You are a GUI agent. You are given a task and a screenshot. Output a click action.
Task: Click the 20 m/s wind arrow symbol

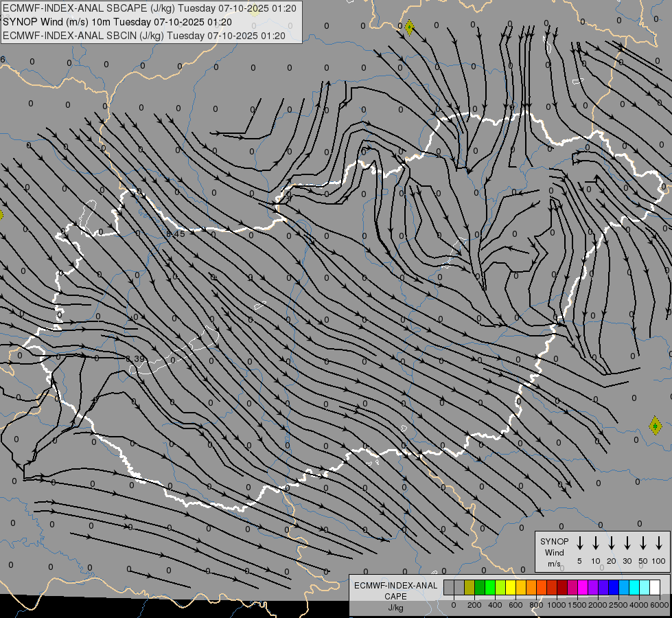coord(612,543)
